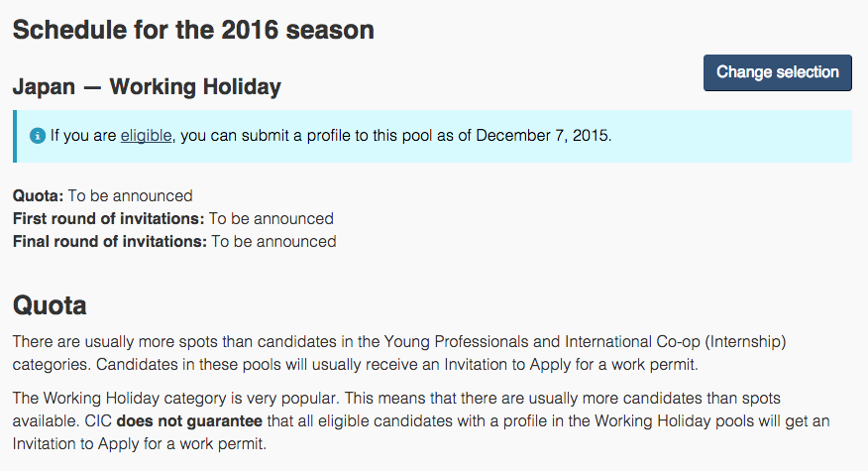Click the December 7, 2015 date text
This screenshot has height=471, width=868.
click(542, 135)
